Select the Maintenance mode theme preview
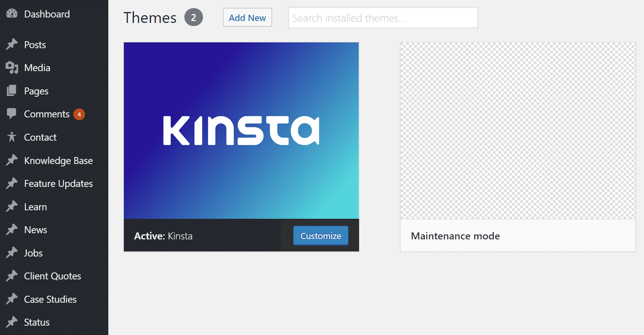This screenshot has height=335, width=644. [x=518, y=131]
